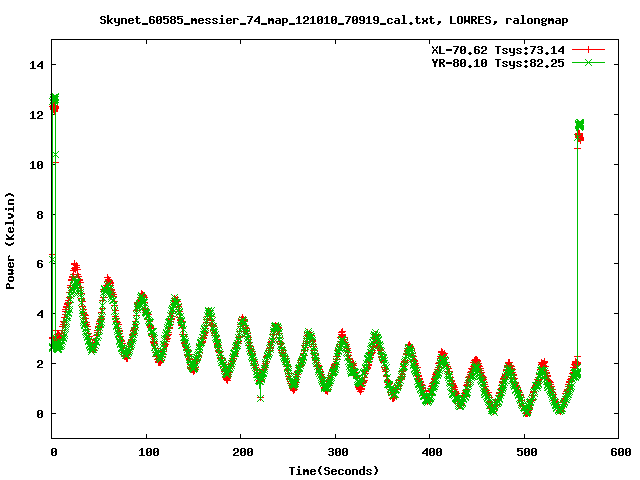Click the green outlier point near 220 seconds
The width and height of the screenshot is (640, 480).
pos(260,398)
